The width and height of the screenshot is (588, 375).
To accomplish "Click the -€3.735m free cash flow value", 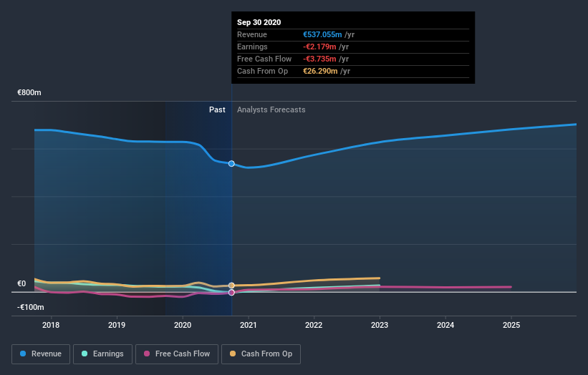I will [319, 59].
